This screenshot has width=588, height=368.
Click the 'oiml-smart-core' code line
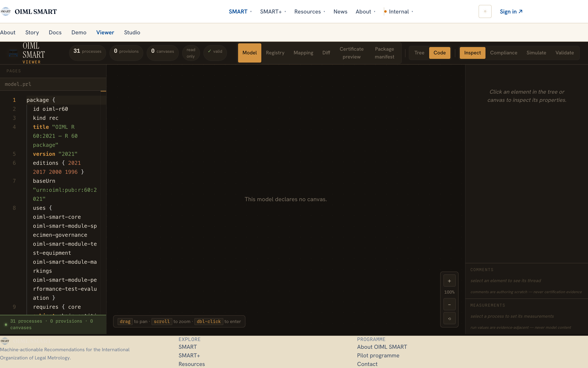click(x=57, y=217)
